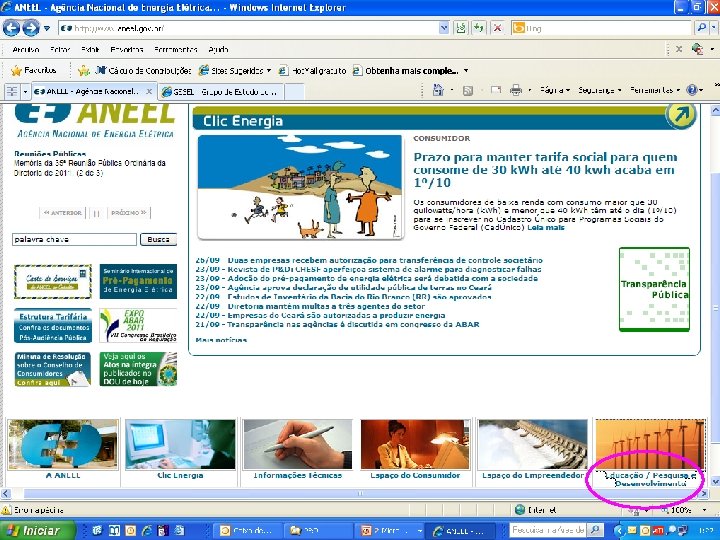Click the RSS Feeds icon in command bar
720x540 pixels.
pos(467,91)
